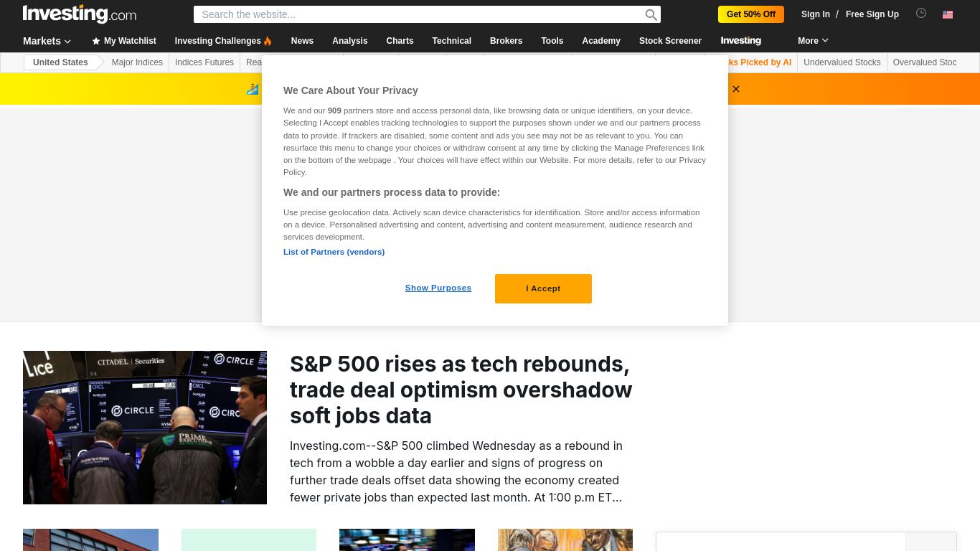Click I Accept on privacy dialog
The width and height of the screenshot is (980, 551).
click(543, 288)
